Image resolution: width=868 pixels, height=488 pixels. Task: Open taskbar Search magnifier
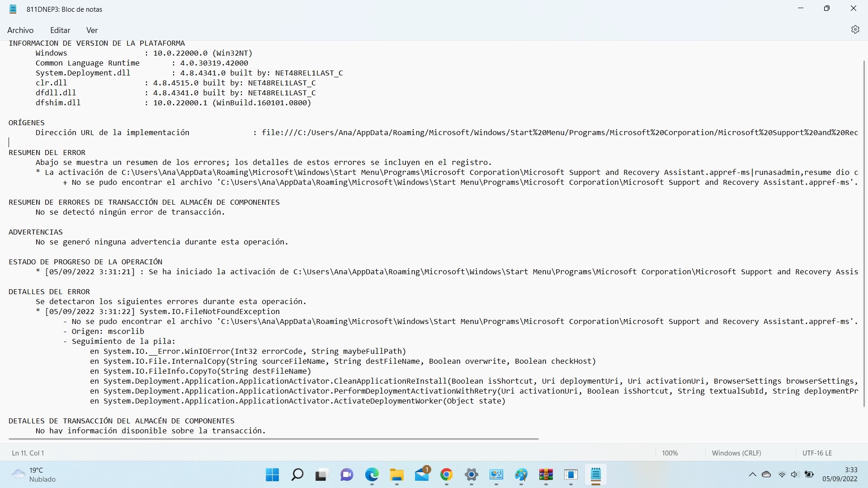point(297,475)
